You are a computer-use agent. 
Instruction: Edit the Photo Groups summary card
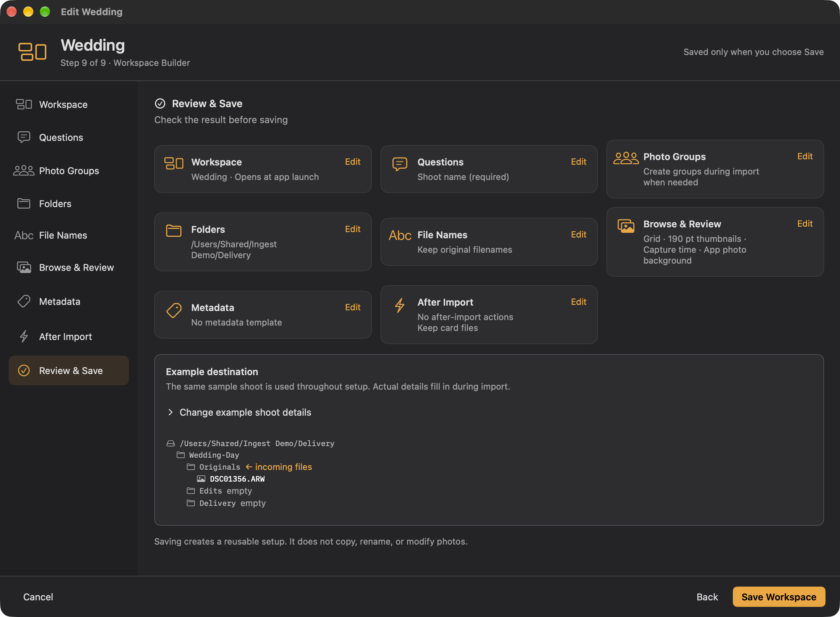(805, 156)
